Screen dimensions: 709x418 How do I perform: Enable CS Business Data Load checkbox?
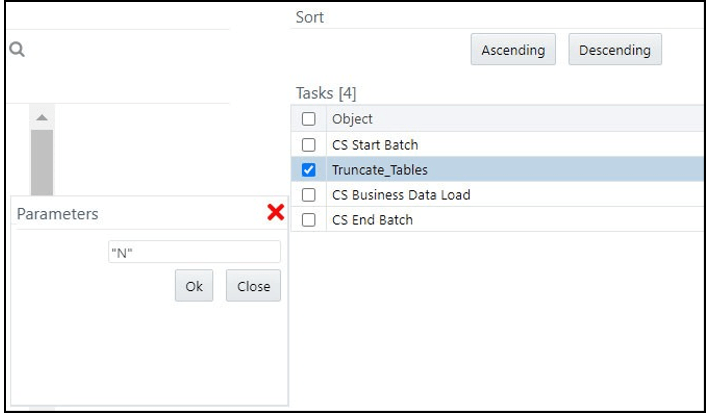(308, 195)
